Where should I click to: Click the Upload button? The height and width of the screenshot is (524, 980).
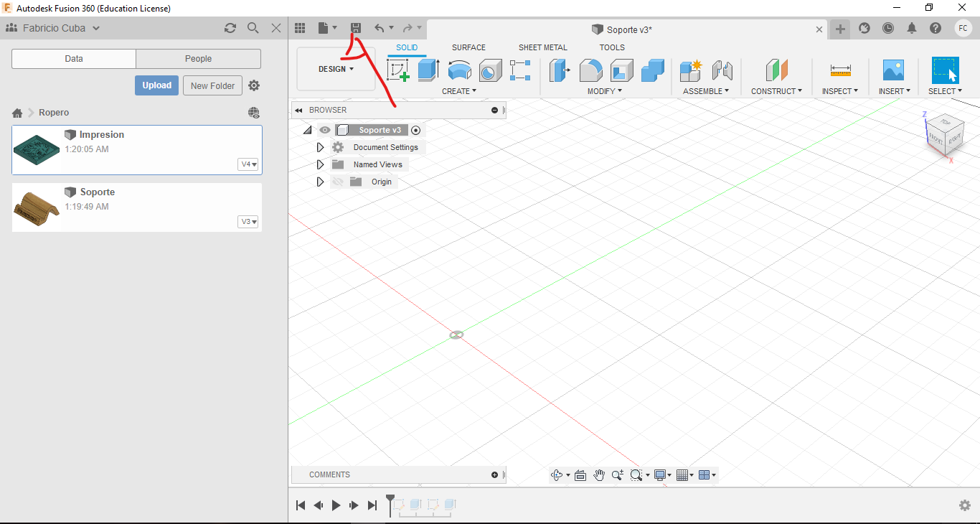coord(156,85)
